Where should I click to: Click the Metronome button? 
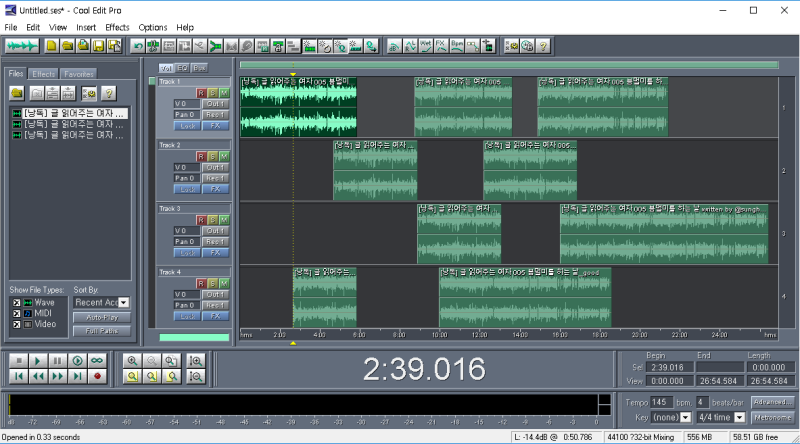point(772,417)
